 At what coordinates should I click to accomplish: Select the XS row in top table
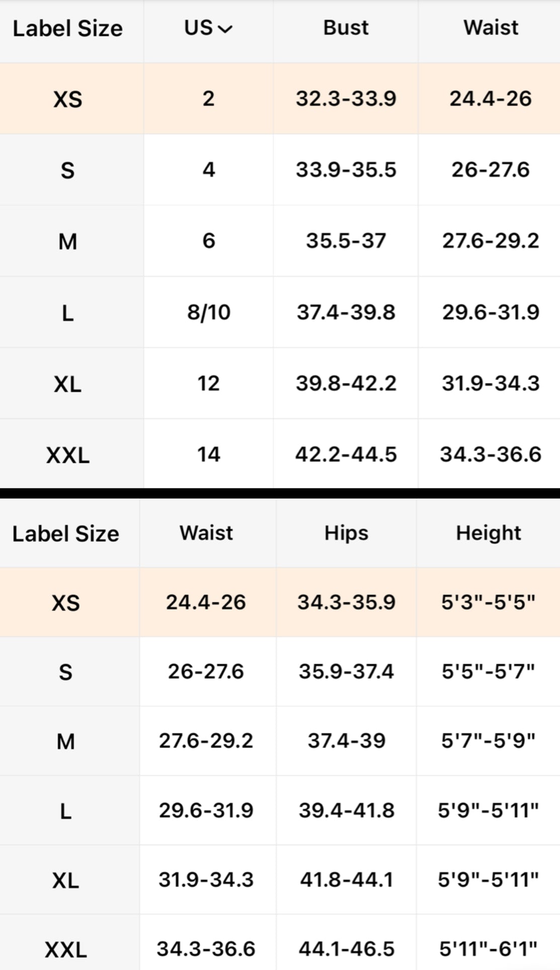tap(67, 99)
